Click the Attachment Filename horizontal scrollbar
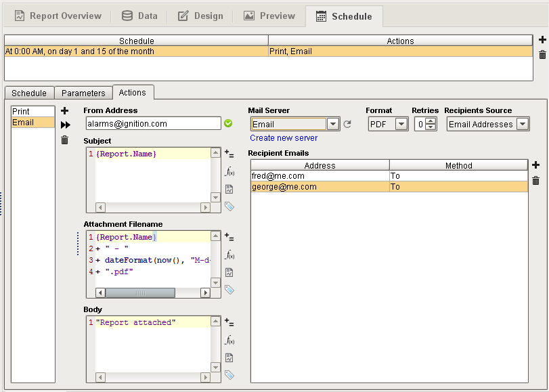Image resolution: width=549 pixels, height=392 pixels. (139, 292)
